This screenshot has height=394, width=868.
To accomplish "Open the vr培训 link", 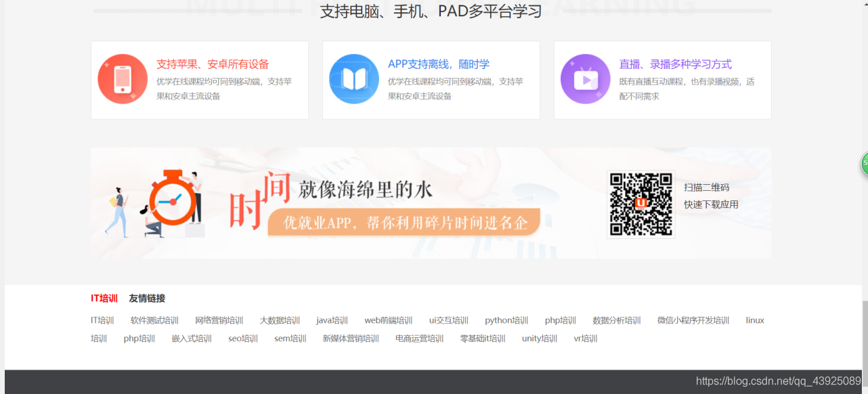I will pos(586,339).
